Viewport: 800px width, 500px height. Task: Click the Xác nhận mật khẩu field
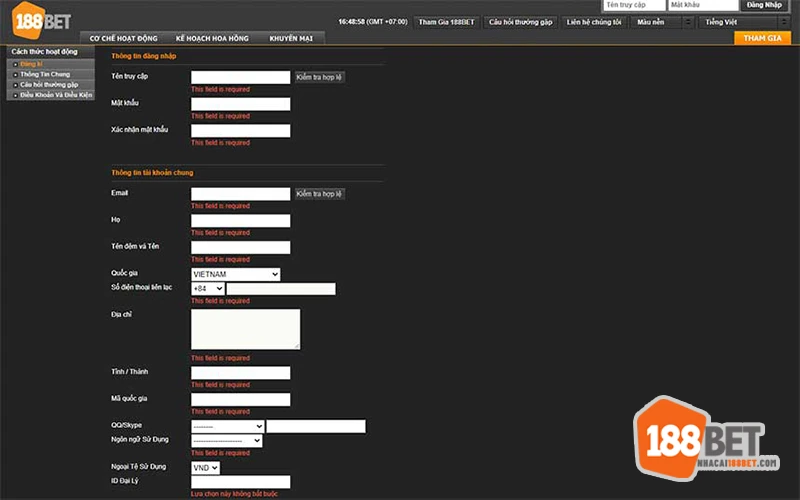(x=240, y=131)
